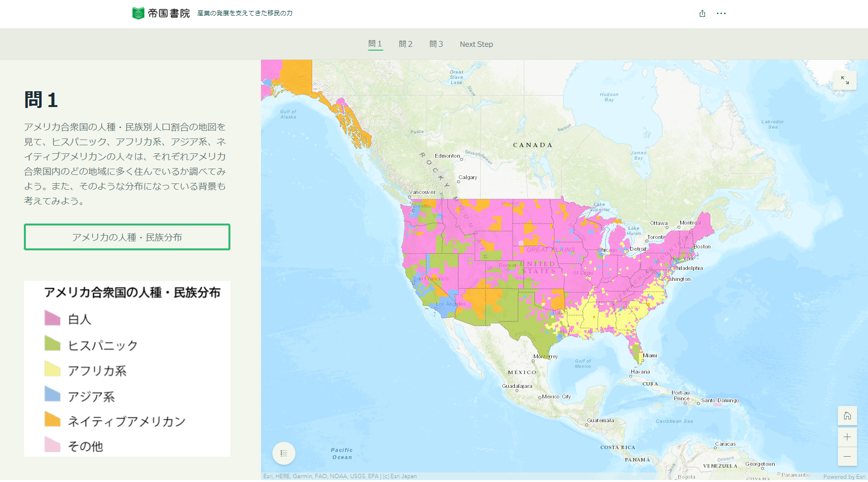Image resolution: width=868 pixels, height=482 pixels.
Task: Click the home icon to reset map extent
Action: (x=847, y=416)
